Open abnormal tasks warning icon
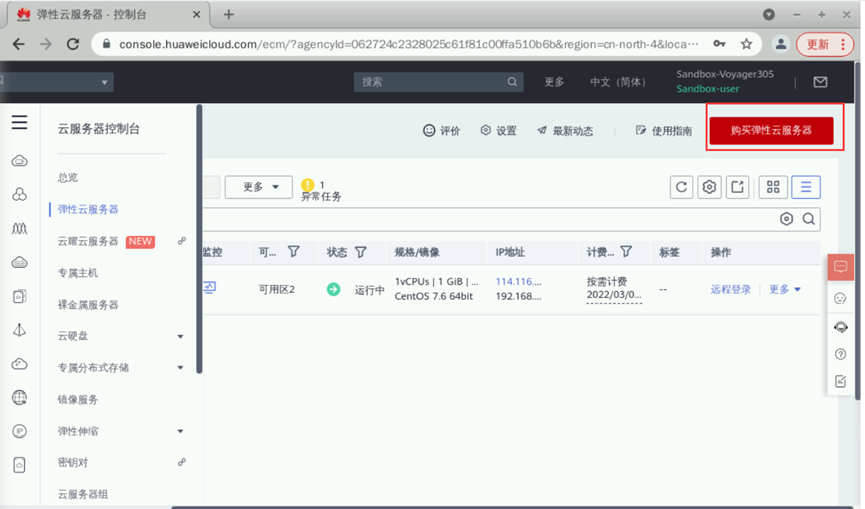The image size is (865, 509). tap(307, 185)
